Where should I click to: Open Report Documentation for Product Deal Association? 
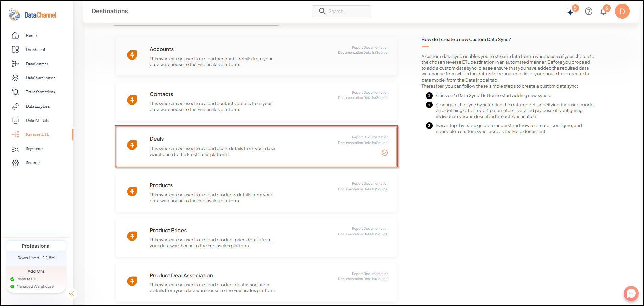[x=370, y=274]
